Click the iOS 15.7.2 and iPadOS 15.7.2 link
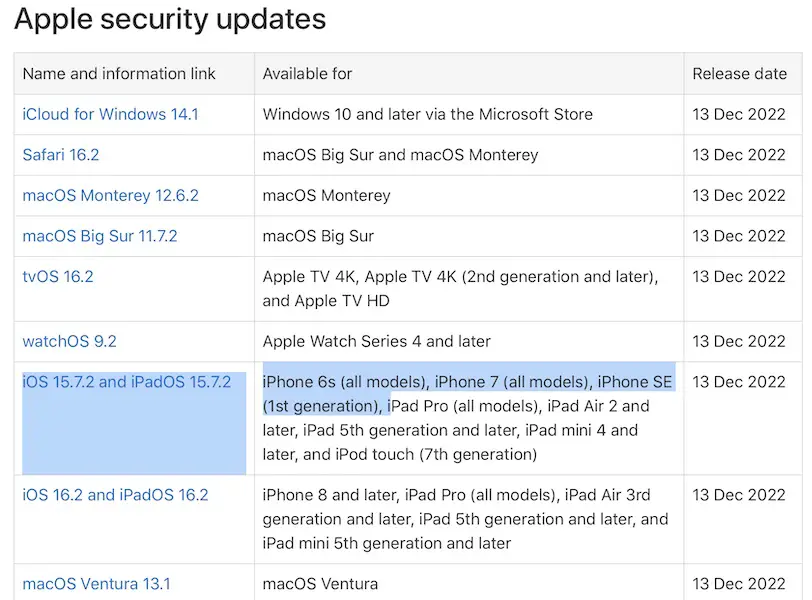Screen dimensions: 812x600 tap(127, 382)
